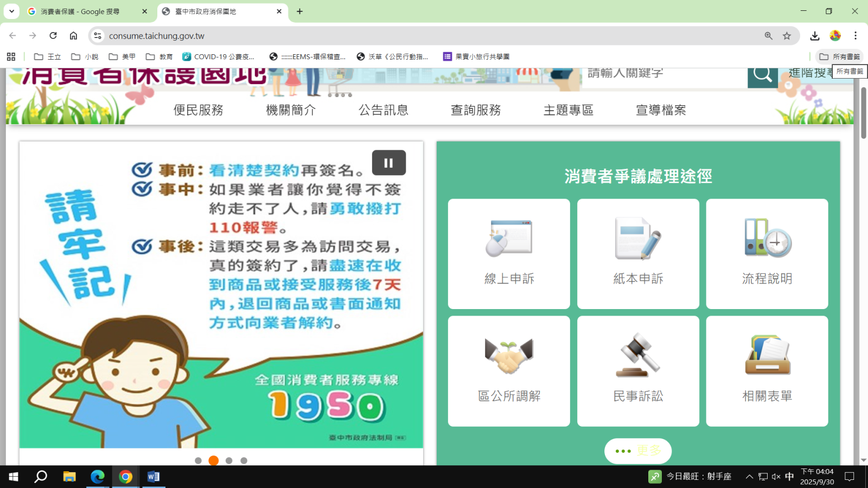Open Chrome downloads icon
Viewport: 868px width, 488px height.
tap(814, 36)
